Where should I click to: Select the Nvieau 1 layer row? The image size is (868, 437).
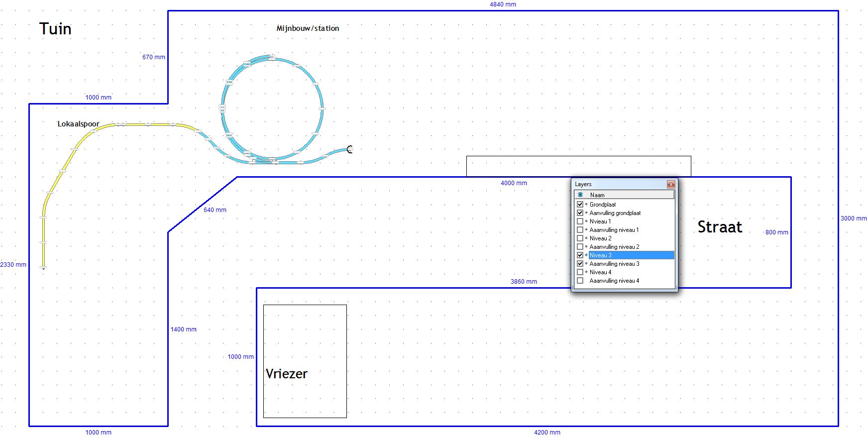click(x=625, y=221)
